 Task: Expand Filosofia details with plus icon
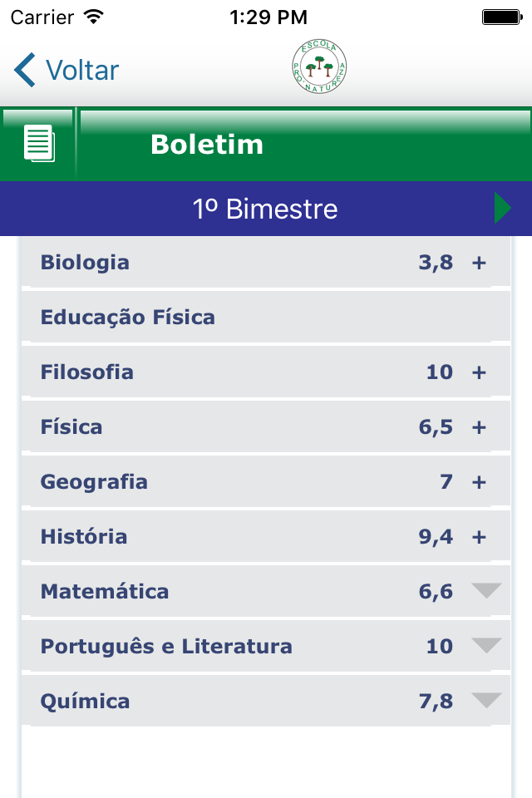click(479, 372)
